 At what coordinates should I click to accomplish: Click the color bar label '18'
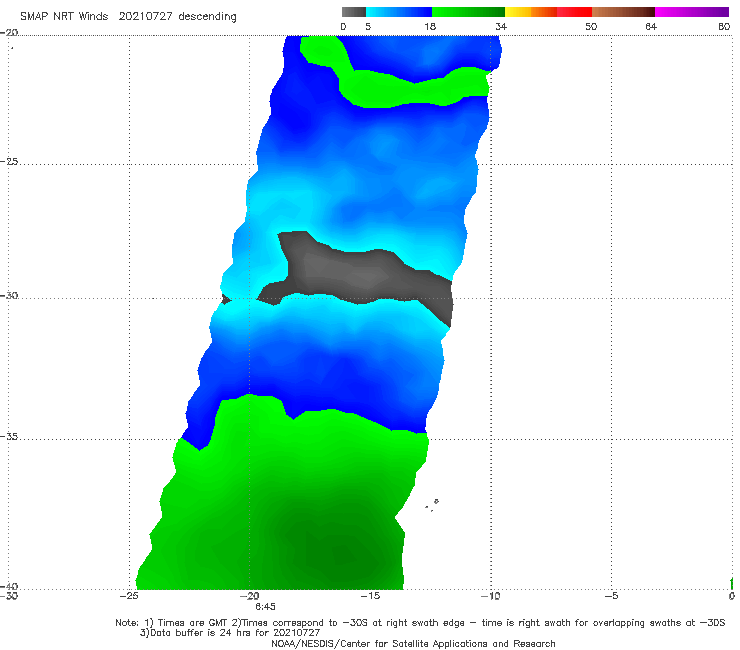[430, 26]
